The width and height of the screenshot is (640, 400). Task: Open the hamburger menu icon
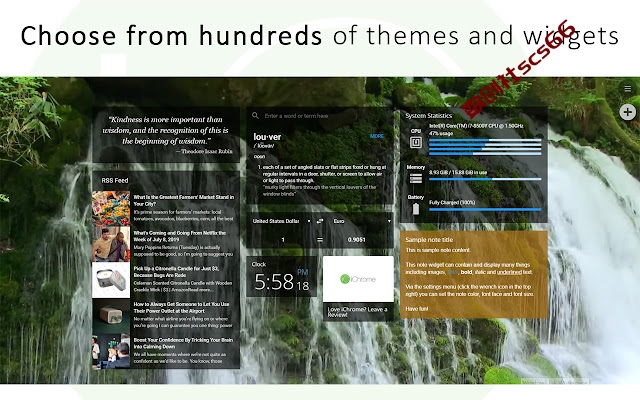[x=628, y=89]
